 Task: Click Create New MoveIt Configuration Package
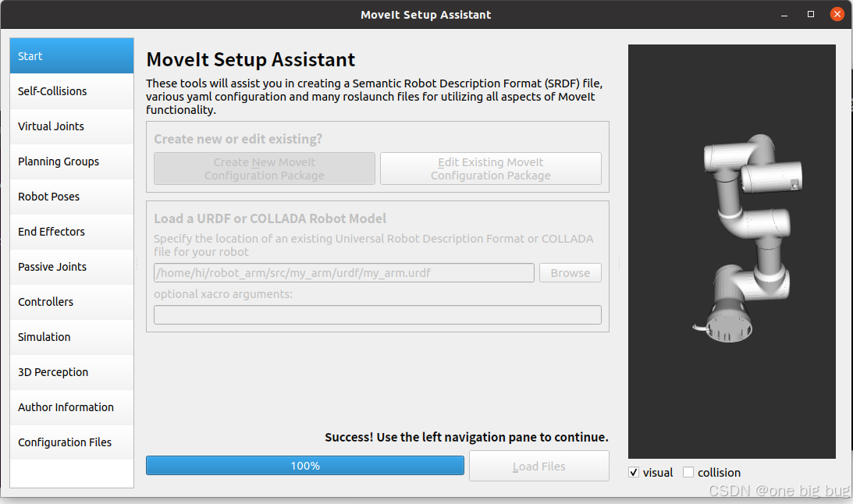point(265,169)
